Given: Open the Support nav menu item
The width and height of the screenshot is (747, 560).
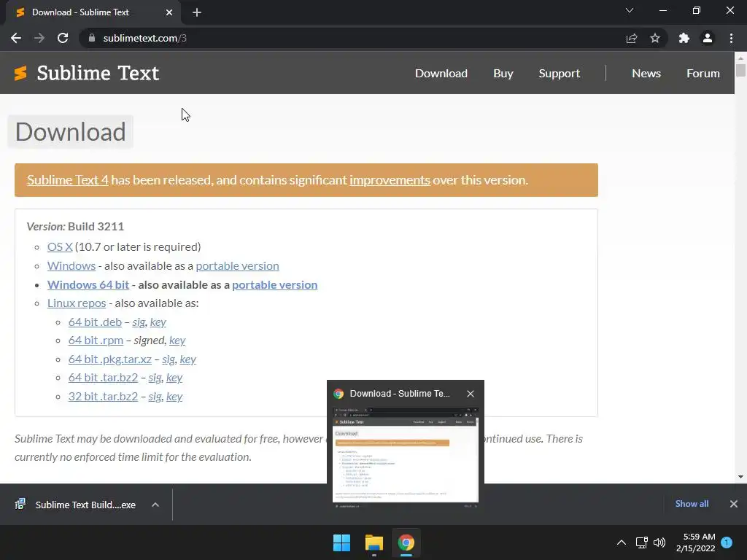Looking at the screenshot, I should (560, 74).
